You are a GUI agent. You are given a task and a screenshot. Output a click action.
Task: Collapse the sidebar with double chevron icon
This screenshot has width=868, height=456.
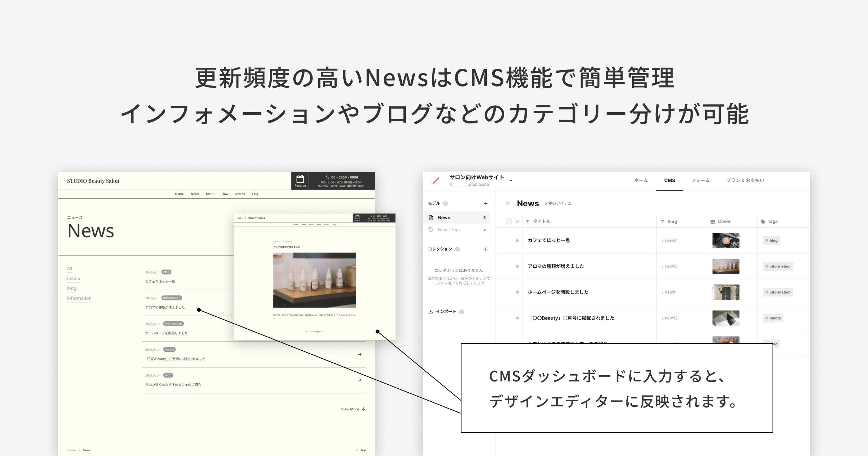click(507, 203)
